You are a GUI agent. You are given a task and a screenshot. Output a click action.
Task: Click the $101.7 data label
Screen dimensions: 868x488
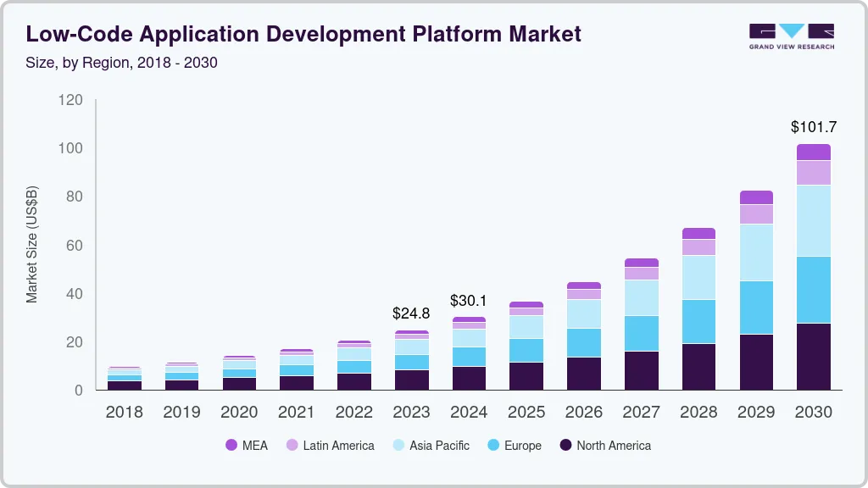813,127
